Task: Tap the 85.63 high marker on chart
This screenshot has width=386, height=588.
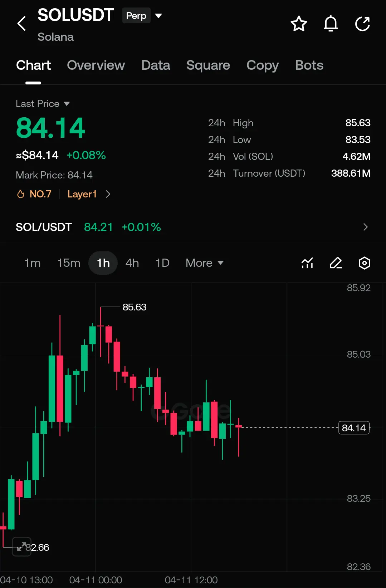Action: (x=135, y=307)
